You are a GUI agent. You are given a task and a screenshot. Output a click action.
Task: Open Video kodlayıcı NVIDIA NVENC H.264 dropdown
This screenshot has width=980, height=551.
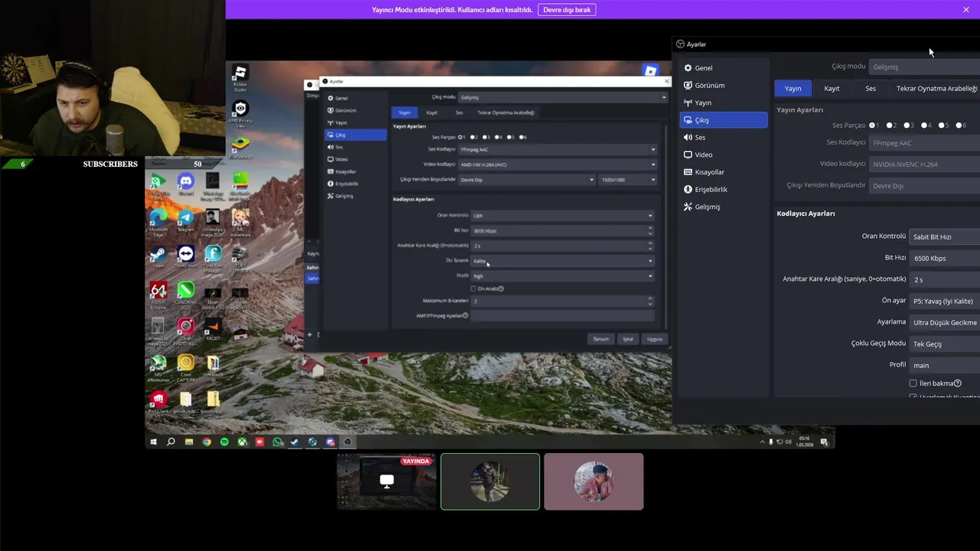click(x=924, y=165)
